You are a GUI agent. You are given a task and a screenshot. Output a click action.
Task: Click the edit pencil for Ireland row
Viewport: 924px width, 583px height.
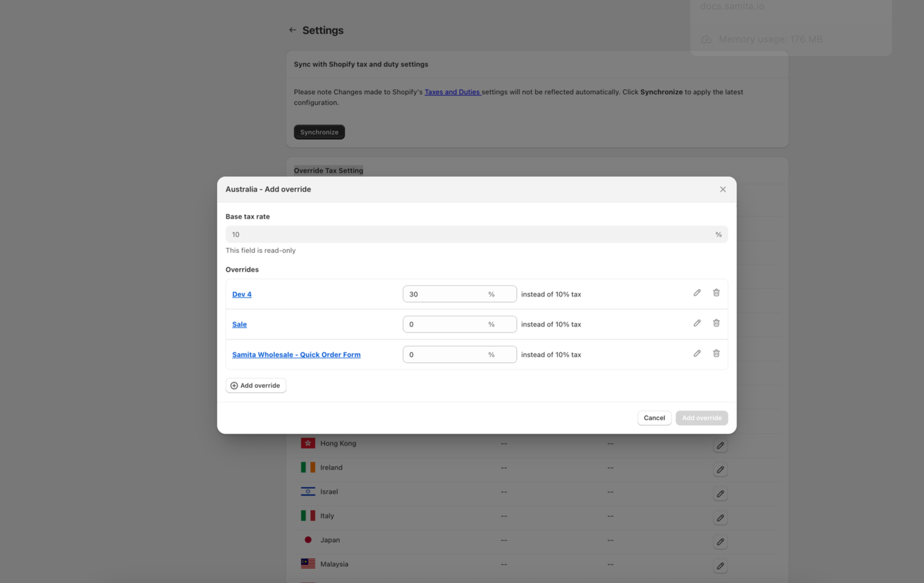[x=720, y=470]
